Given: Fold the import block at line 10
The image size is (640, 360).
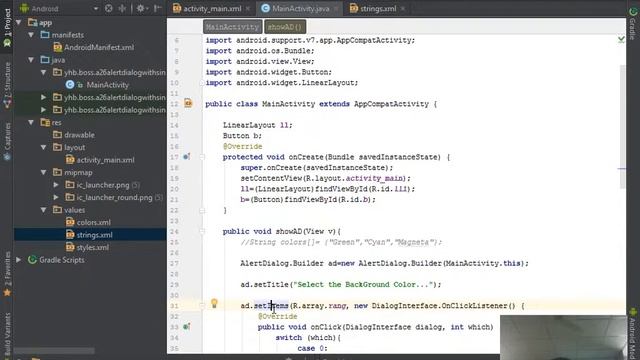Looking at the screenshot, I should [x=202, y=83].
